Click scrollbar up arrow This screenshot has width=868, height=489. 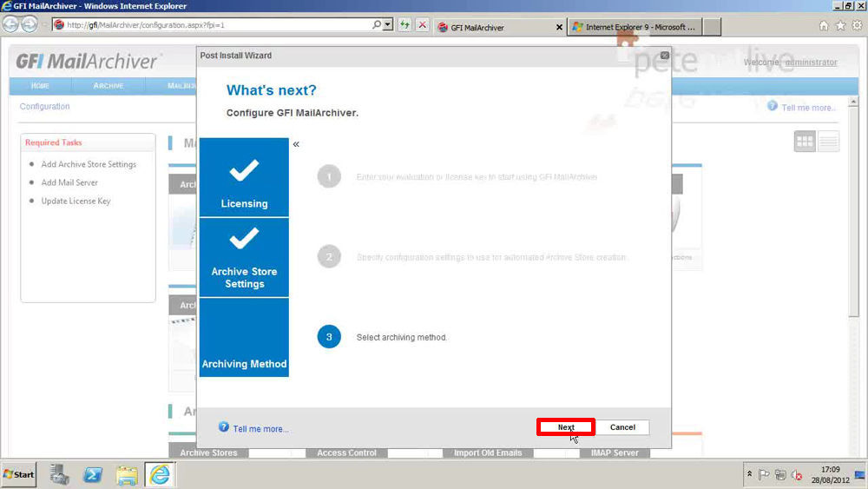(853, 102)
